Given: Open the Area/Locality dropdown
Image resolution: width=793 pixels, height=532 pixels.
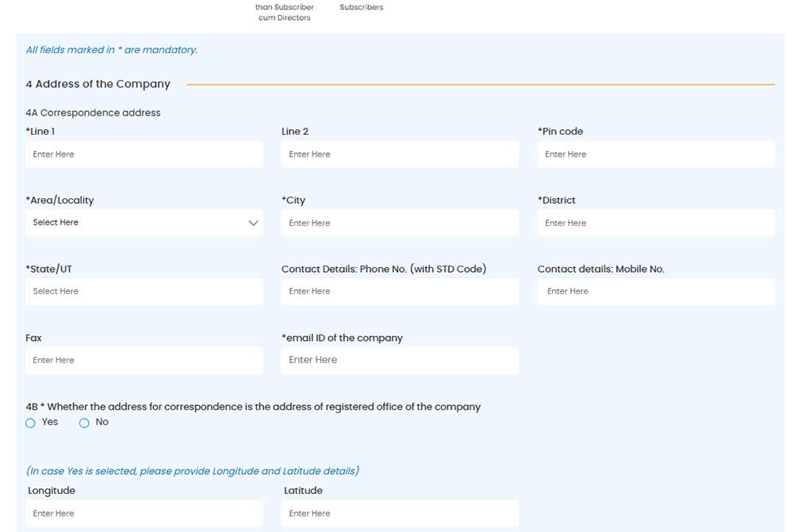Looking at the screenshot, I should tap(144, 223).
